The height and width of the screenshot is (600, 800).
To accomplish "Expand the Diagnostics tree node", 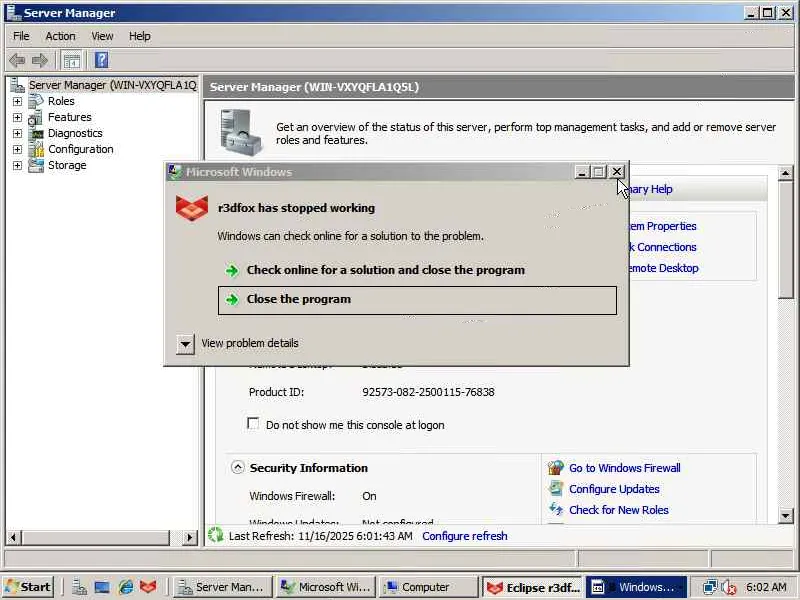I will point(17,133).
